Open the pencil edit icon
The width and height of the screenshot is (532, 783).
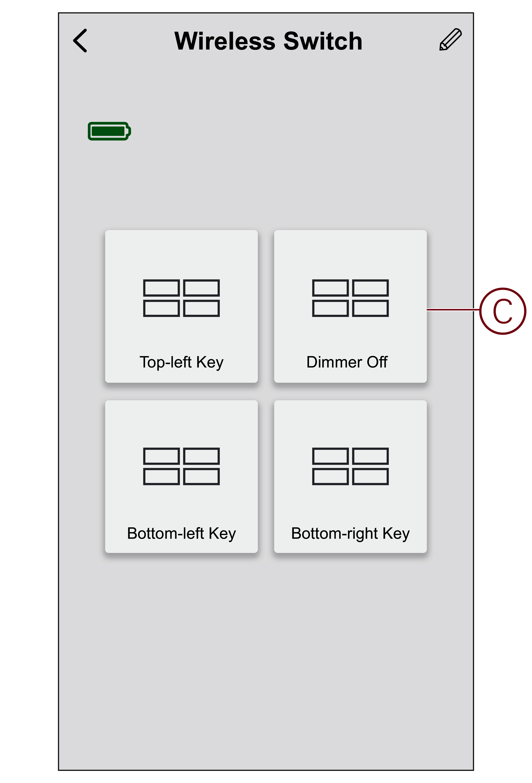[x=450, y=39]
